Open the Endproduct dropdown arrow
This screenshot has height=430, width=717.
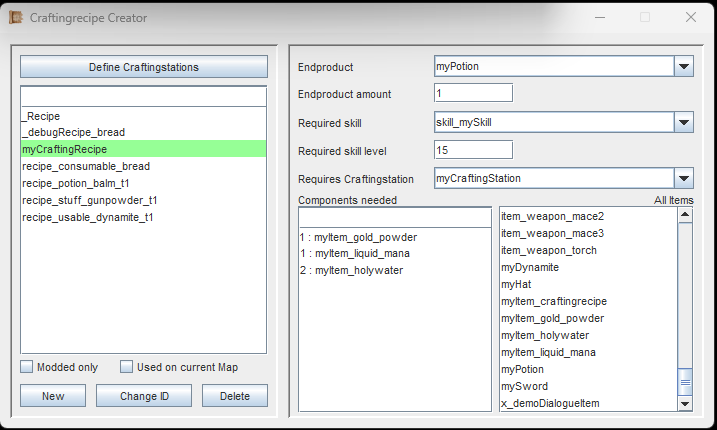[684, 66]
